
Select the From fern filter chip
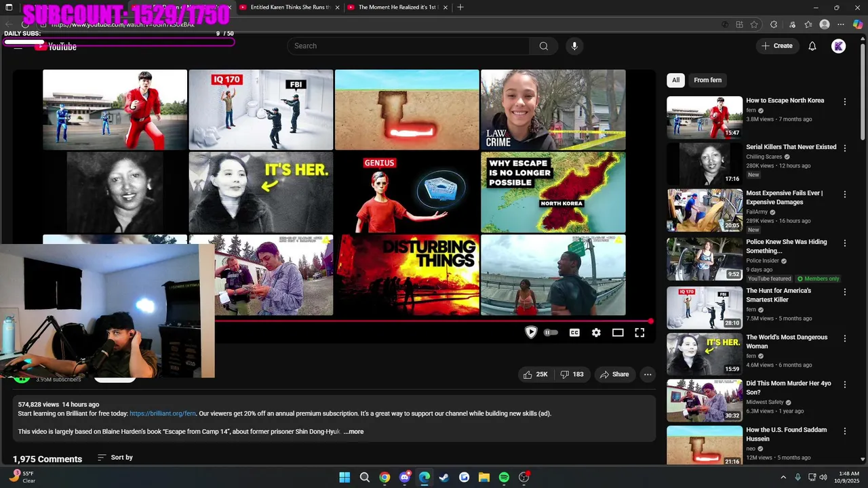point(707,80)
